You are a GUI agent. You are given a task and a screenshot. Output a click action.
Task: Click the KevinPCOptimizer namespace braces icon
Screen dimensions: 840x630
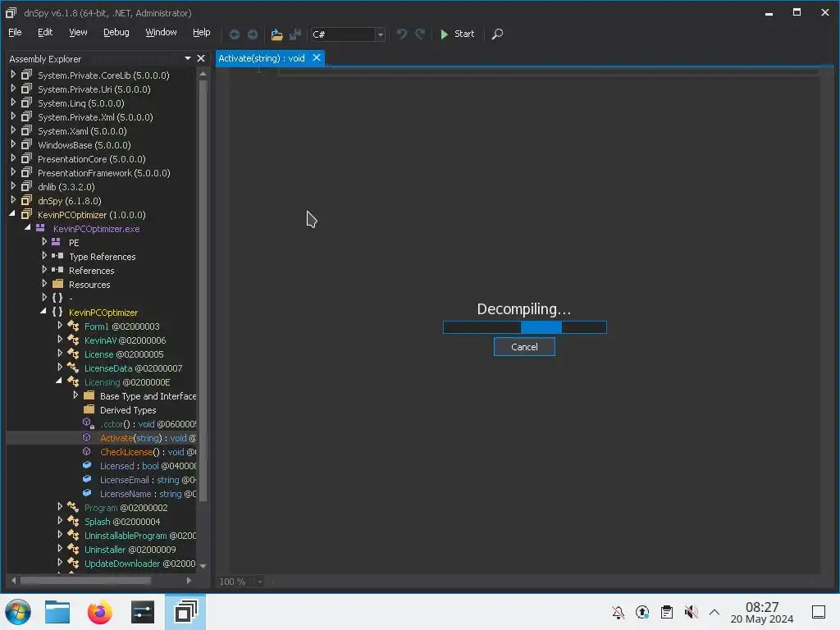[x=57, y=312]
